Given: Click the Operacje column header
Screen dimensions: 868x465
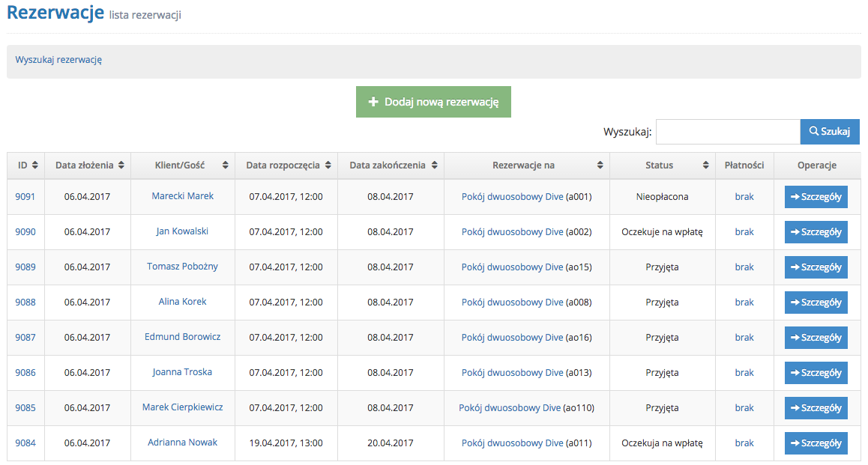Looking at the screenshot, I should click(x=817, y=165).
